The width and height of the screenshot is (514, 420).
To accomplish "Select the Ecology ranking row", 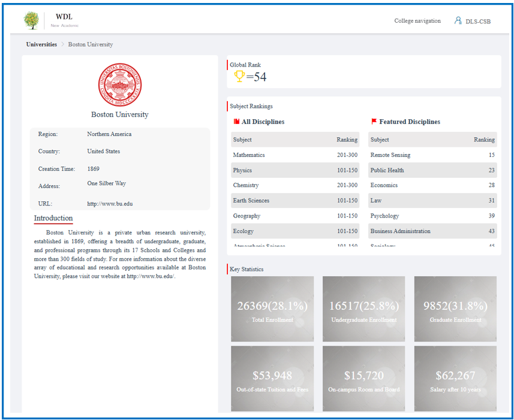I will point(295,231).
